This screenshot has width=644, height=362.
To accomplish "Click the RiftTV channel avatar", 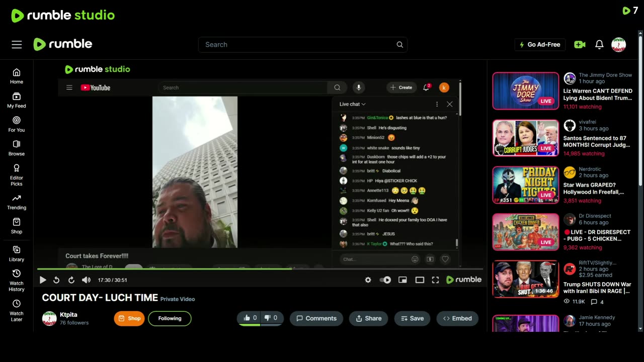I will point(570,269).
